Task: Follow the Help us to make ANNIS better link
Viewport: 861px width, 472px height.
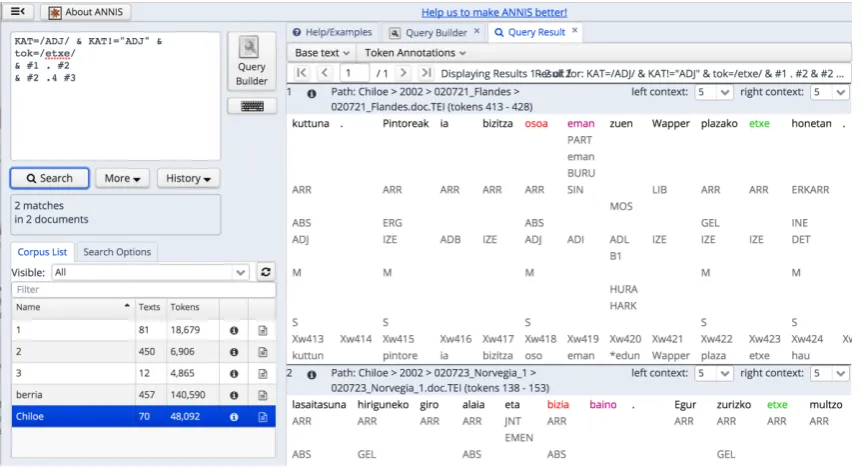Action: click(494, 12)
